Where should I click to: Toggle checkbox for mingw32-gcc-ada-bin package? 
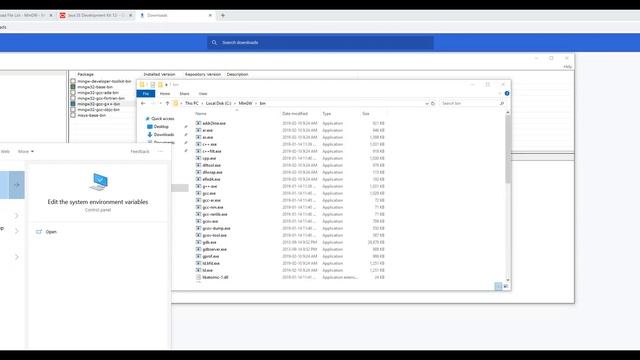pos(73,93)
